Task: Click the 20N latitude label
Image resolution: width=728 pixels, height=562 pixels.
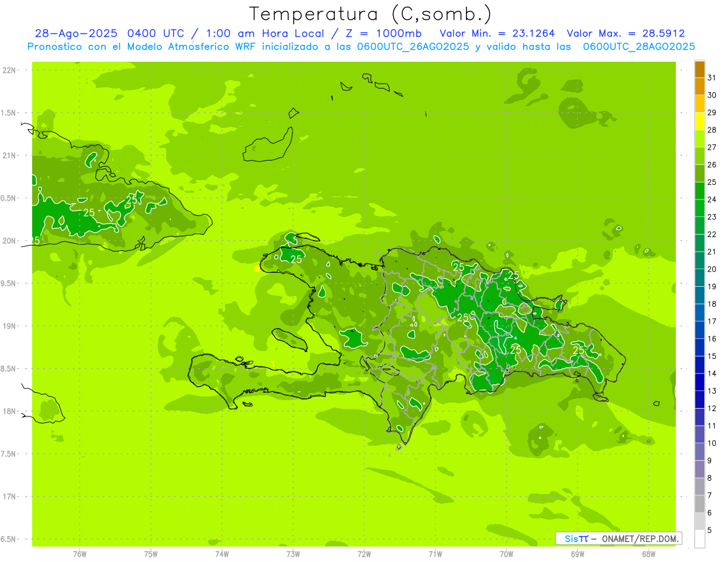Action: point(9,241)
